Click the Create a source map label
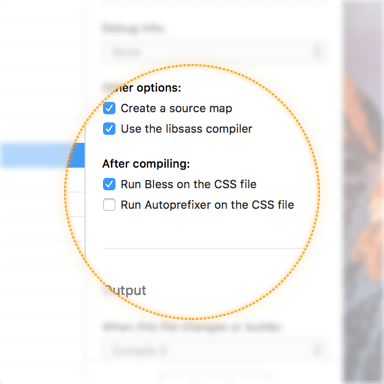This screenshot has height=384, width=384. point(176,108)
